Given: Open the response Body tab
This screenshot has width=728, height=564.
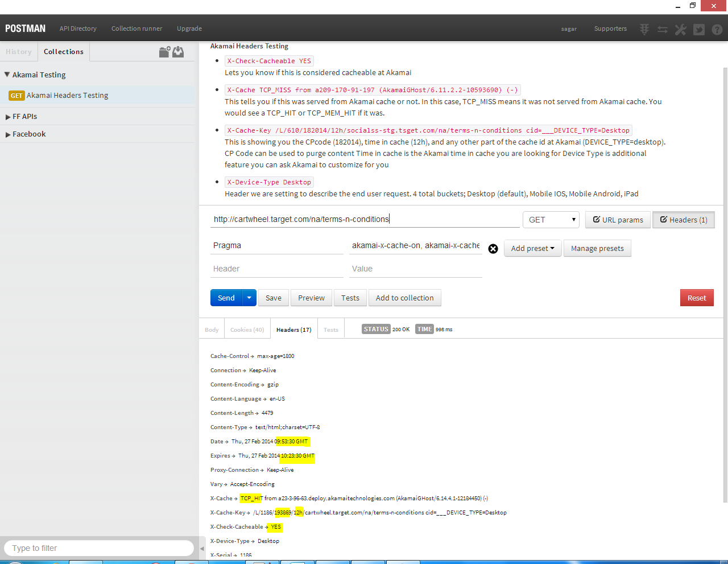Looking at the screenshot, I should 212,330.
